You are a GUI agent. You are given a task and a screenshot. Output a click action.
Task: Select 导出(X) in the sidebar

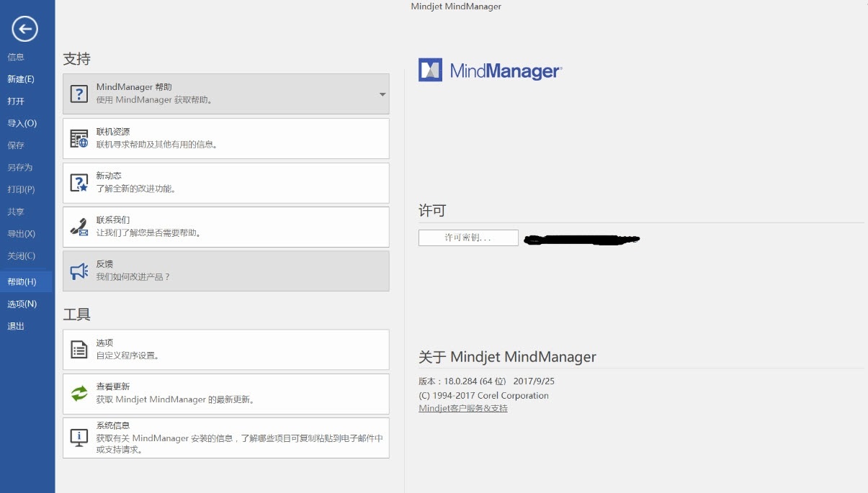(x=21, y=234)
